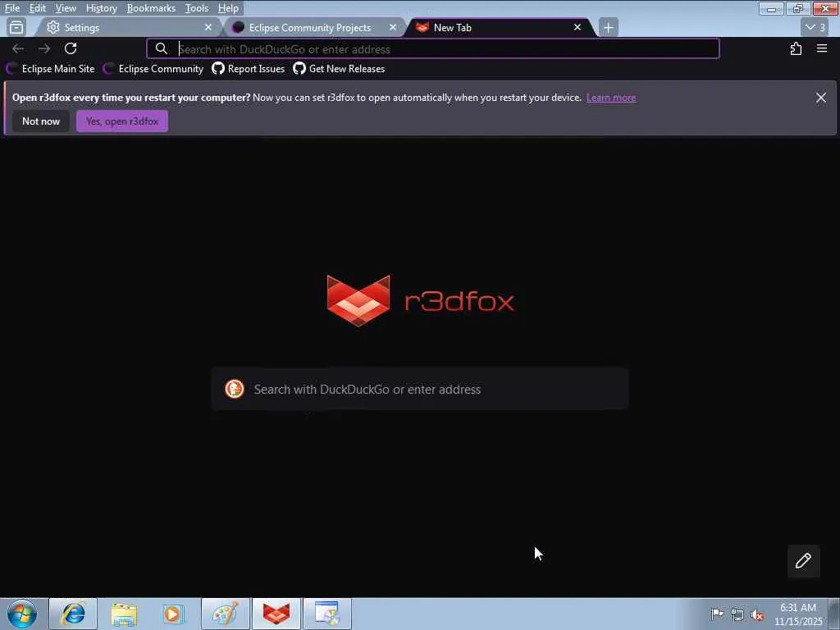The width and height of the screenshot is (840, 630).
Task: Launch Internet Explorer from taskbar
Action: click(x=73, y=614)
